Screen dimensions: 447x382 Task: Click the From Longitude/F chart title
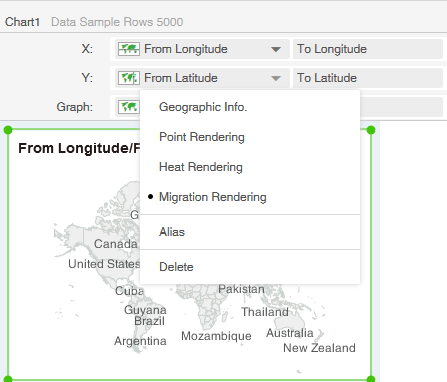(79, 148)
